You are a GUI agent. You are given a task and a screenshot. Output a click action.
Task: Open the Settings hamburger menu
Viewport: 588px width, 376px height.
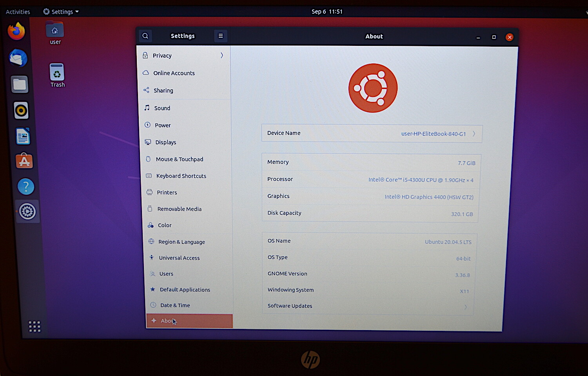221,36
